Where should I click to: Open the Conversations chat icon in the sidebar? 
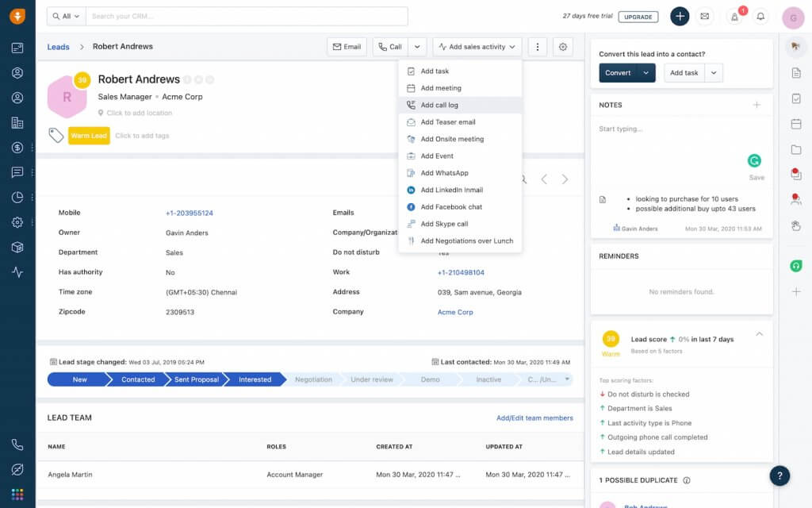click(x=17, y=172)
